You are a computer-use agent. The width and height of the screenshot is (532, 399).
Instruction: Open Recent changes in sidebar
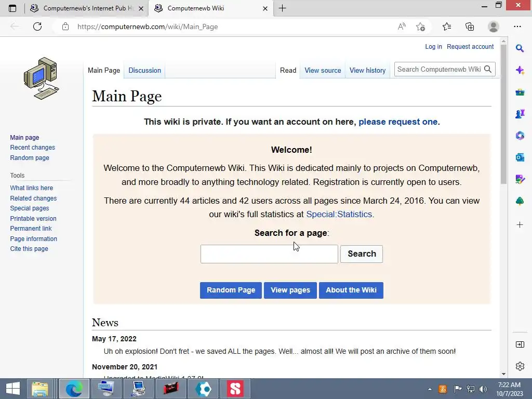click(x=32, y=147)
